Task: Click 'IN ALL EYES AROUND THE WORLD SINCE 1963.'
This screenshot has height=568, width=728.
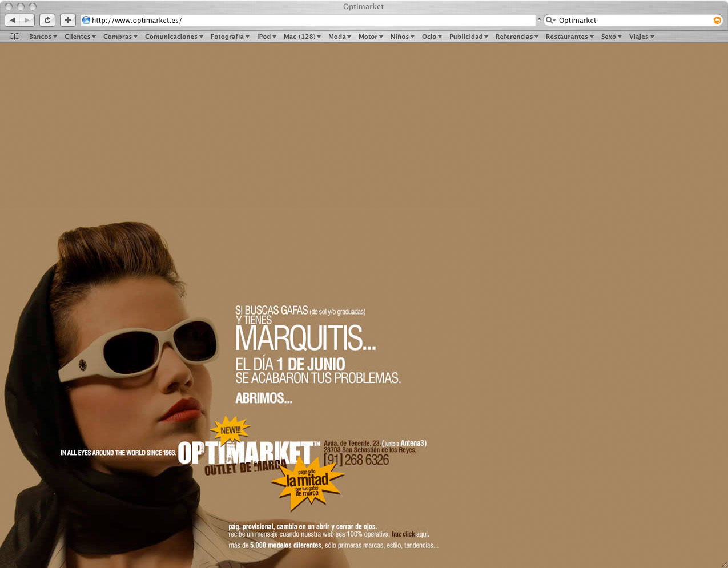Action: 118,453
